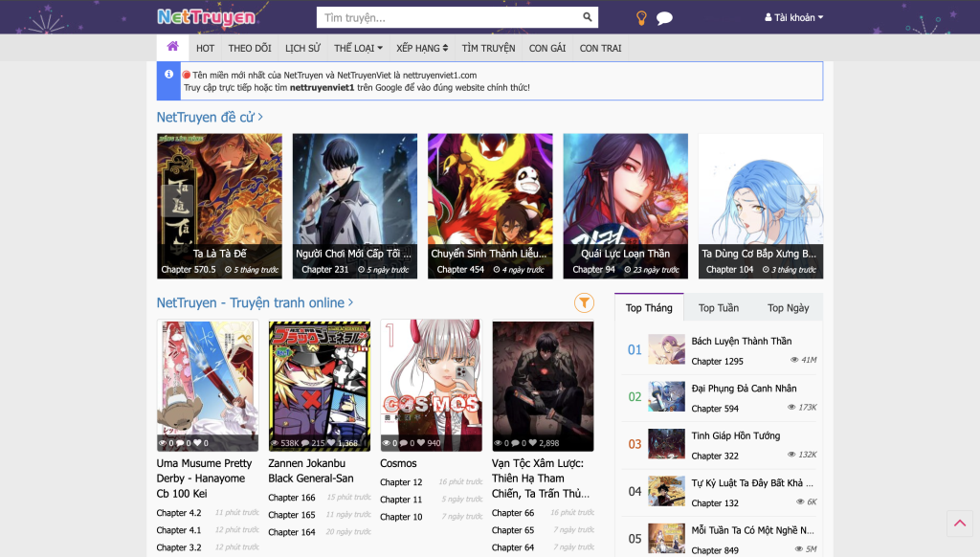Open Bách Luyện Thành Thần ranking entry
This screenshot has height=557, width=980.
coord(741,341)
